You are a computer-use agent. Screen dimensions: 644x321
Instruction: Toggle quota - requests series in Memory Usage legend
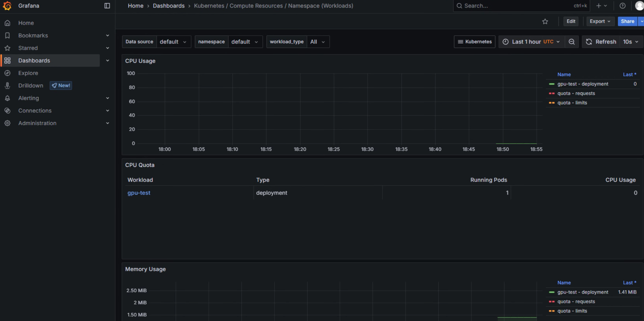(576, 302)
